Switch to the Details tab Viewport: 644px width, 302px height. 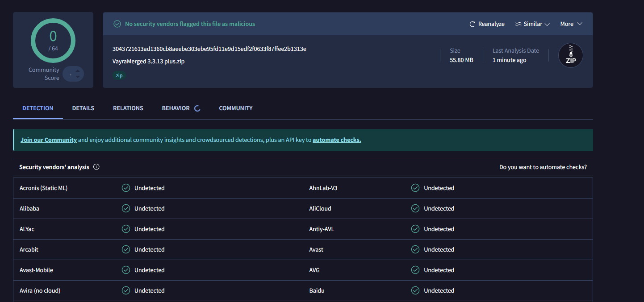[x=83, y=108]
